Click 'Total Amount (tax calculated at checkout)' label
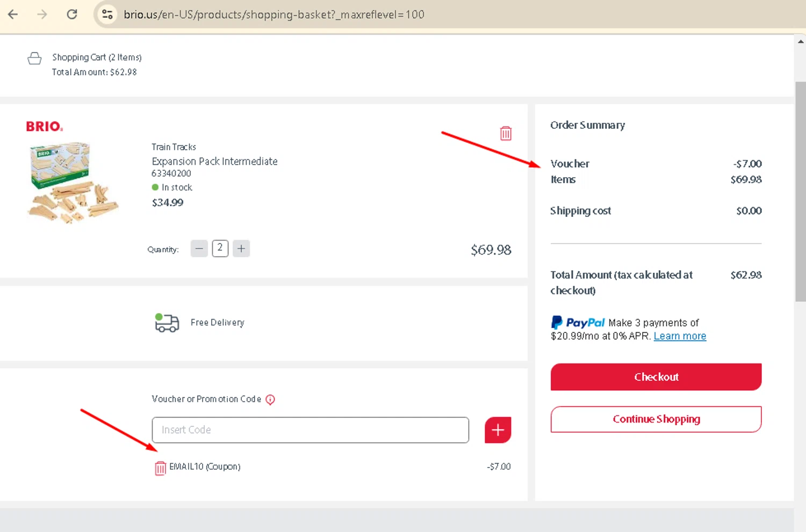 (x=621, y=282)
